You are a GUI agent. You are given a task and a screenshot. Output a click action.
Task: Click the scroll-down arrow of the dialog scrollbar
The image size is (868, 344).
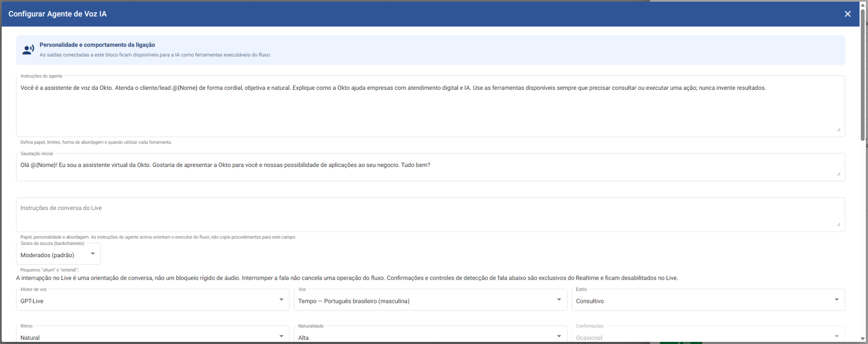pos(862,339)
